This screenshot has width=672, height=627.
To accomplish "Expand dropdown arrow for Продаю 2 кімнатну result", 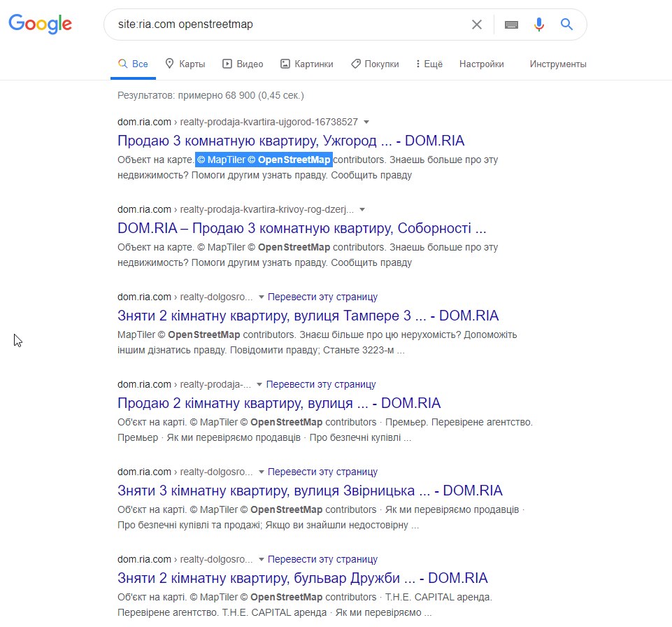I will coord(259,385).
